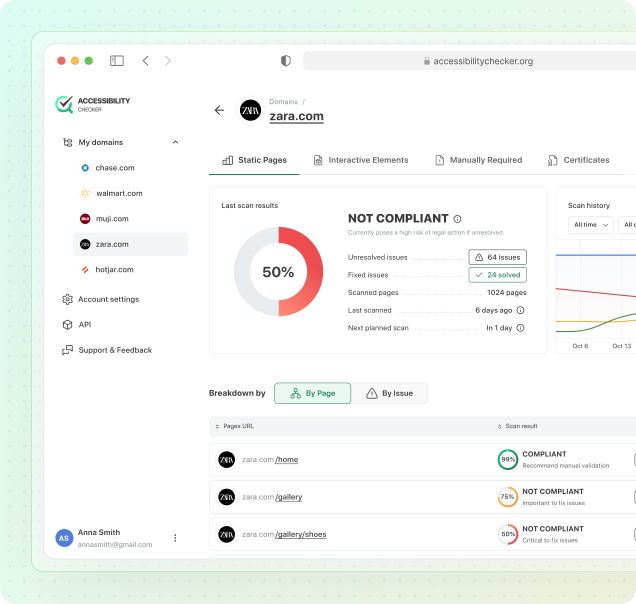The width and height of the screenshot is (636, 604).
Task: Click the 50% score ring for /gallery/shoes
Action: click(508, 534)
